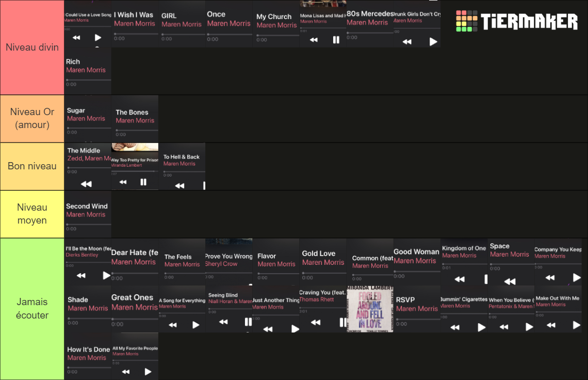Image resolution: width=588 pixels, height=380 pixels.
Task: Click the Gold Love song title
Action: click(319, 254)
